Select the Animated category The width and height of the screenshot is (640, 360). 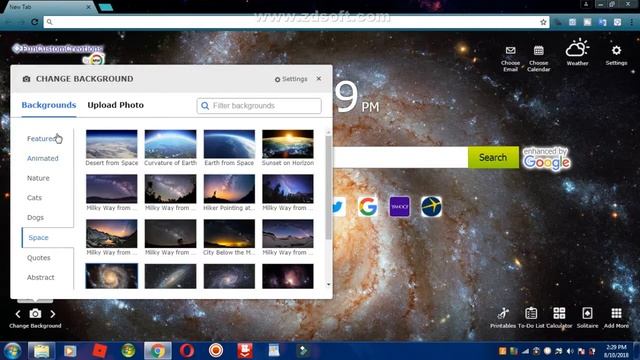43,158
